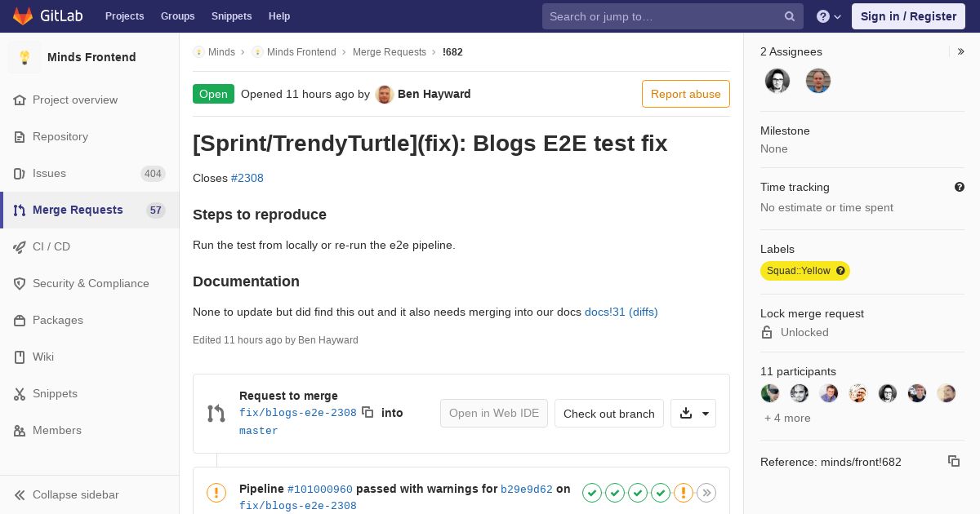Show the +4 more participants
This screenshot has width=980, height=514.
787,418
